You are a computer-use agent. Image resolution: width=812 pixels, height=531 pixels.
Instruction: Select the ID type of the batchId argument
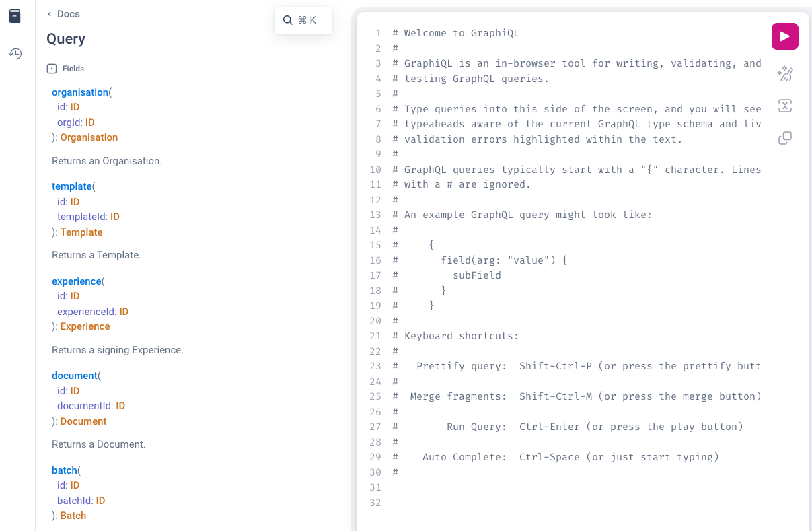coord(100,500)
